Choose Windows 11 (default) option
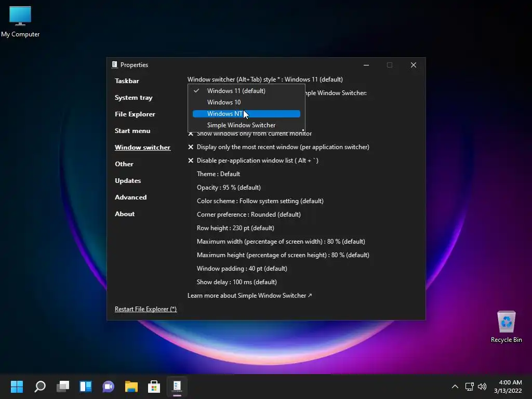 pyautogui.click(x=246, y=90)
